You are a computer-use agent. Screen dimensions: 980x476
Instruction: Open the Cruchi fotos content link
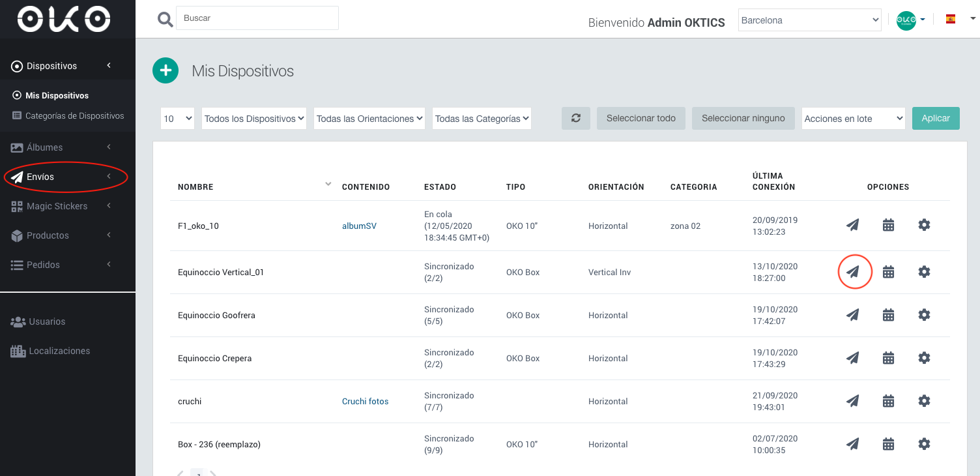point(365,401)
